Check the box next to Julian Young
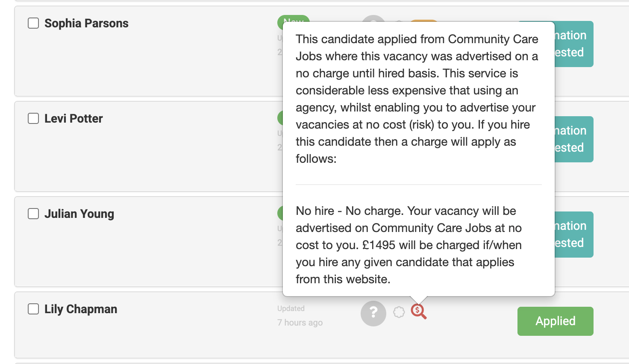629x364 pixels. pyautogui.click(x=33, y=214)
